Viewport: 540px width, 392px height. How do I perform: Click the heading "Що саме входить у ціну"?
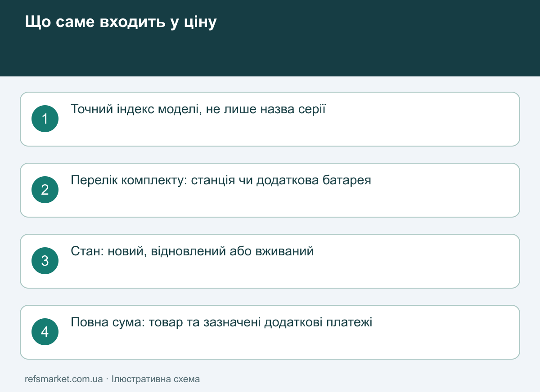coord(121,22)
